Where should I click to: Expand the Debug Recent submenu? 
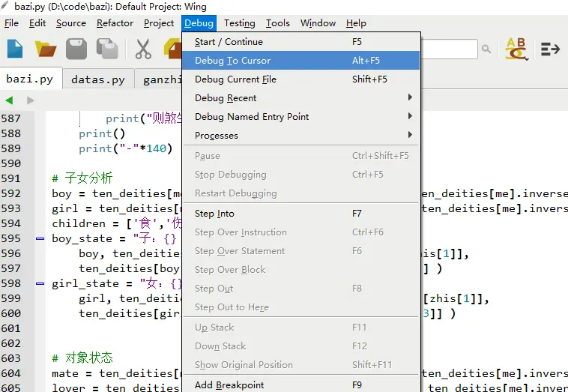point(301,98)
